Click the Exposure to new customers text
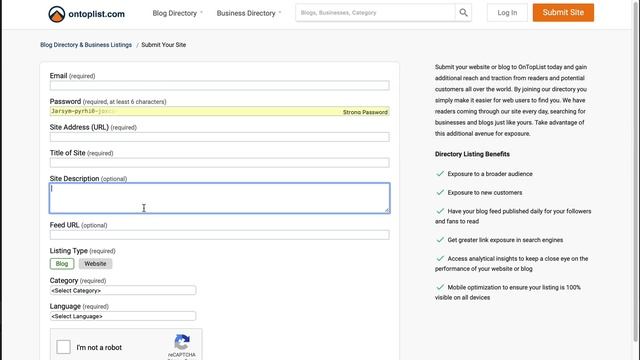This screenshot has width=640, height=360. point(485,193)
